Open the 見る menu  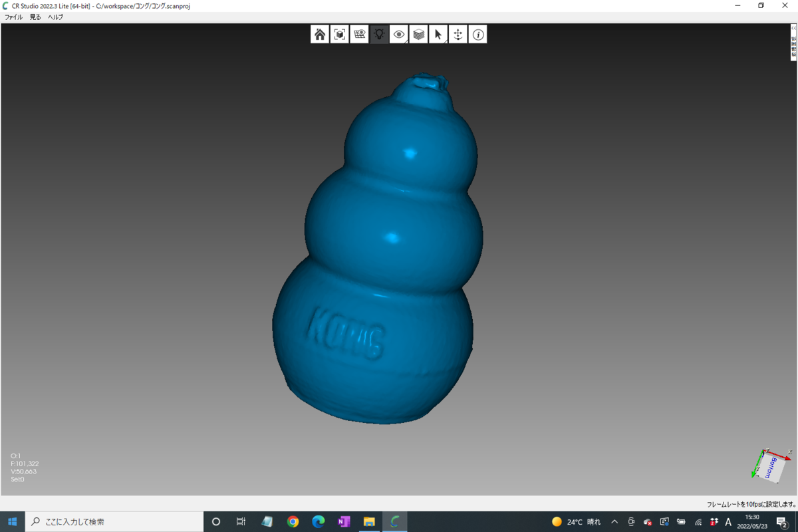tap(35, 17)
